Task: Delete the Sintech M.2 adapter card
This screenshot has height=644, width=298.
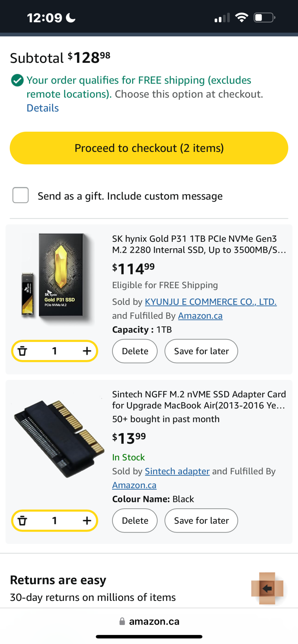Action: [135, 520]
